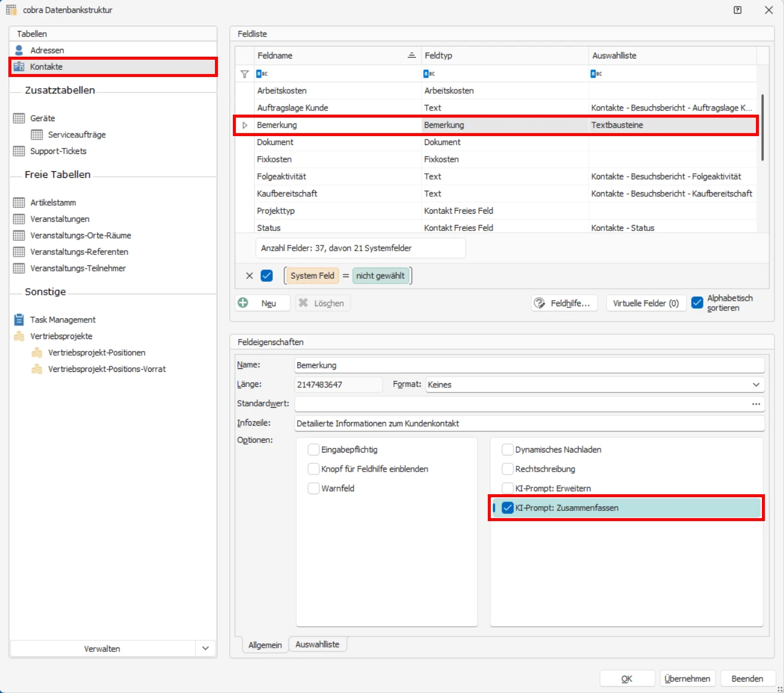Enable KI-Prompt: Erweitern checkbox
The width and height of the screenshot is (784, 693).
click(508, 488)
